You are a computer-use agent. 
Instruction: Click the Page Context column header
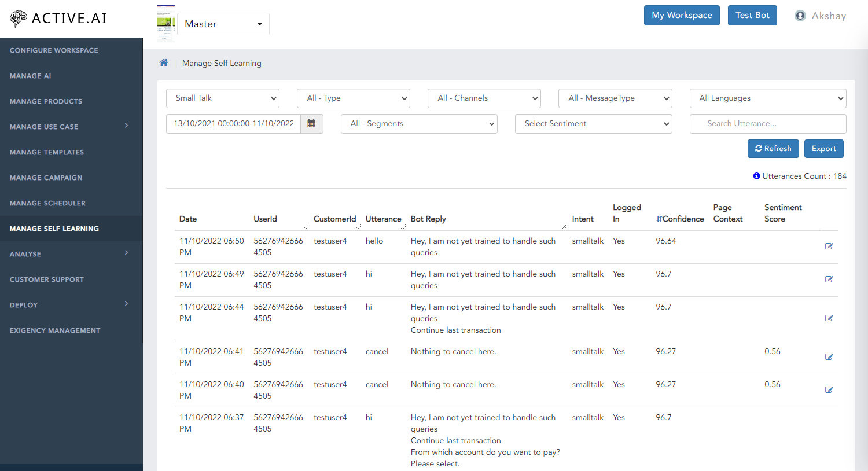click(x=728, y=213)
